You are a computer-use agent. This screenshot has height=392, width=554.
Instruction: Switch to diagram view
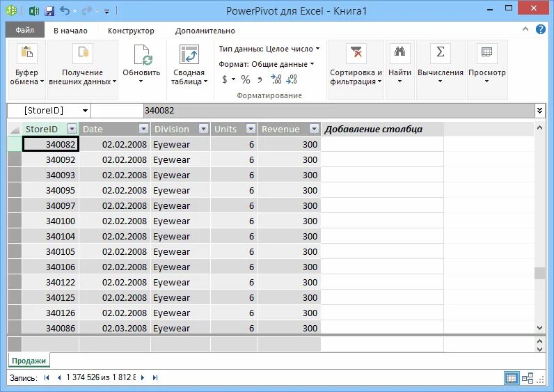[528, 378]
